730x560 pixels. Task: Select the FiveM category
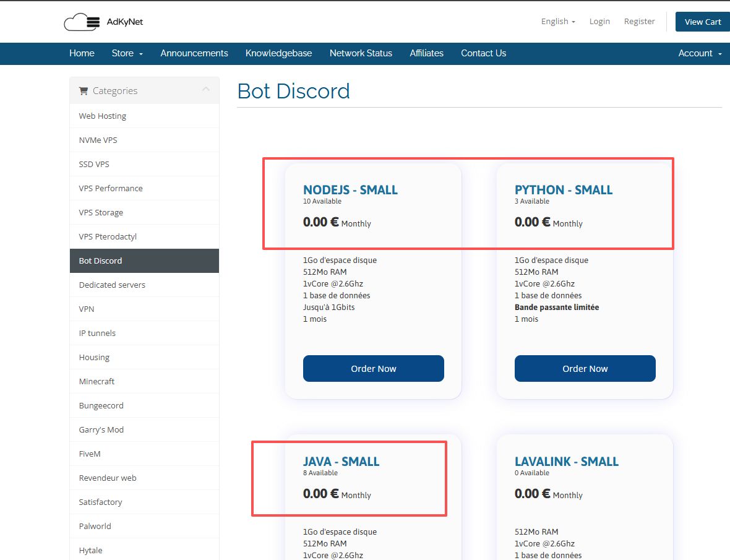(x=144, y=454)
